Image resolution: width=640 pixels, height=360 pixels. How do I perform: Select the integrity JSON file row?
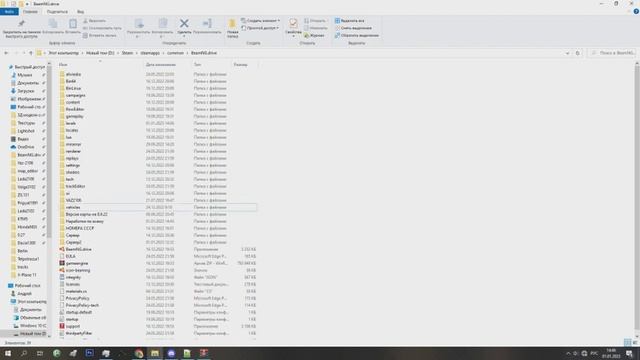point(158,277)
